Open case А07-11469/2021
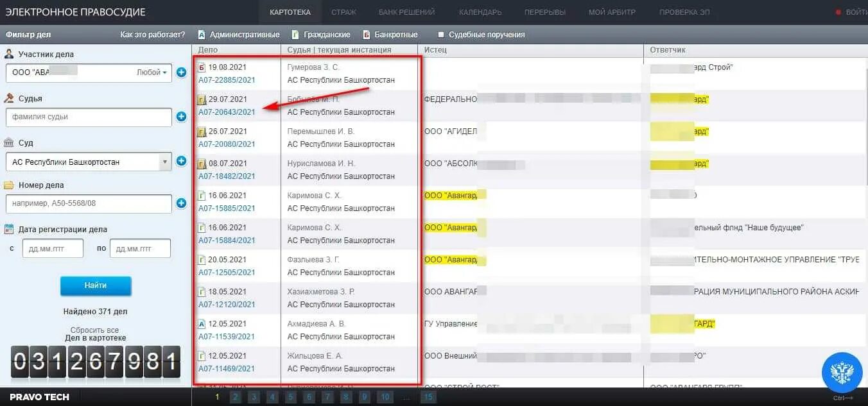This screenshot has width=868, height=406. 227,369
